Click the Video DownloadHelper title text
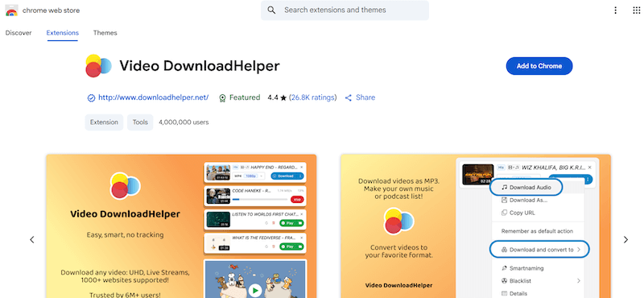 pyautogui.click(x=200, y=66)
